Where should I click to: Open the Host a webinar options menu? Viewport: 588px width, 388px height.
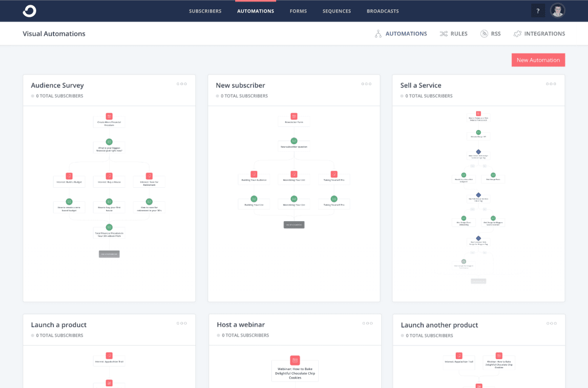pos(366,323)
